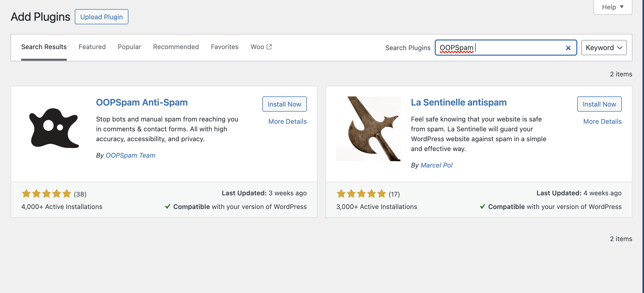Screen dimensions: 644x293
Task: Open the Recommended plugins tab
Action: pos(176,47)
